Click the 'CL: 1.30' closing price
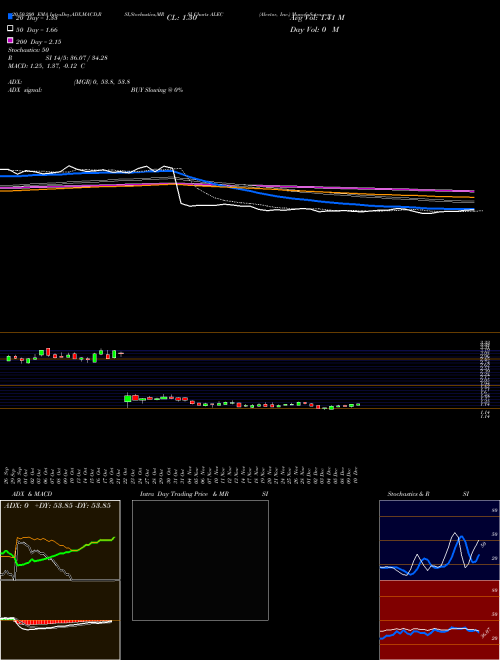The image size is (500, 660). click(182, 18)
